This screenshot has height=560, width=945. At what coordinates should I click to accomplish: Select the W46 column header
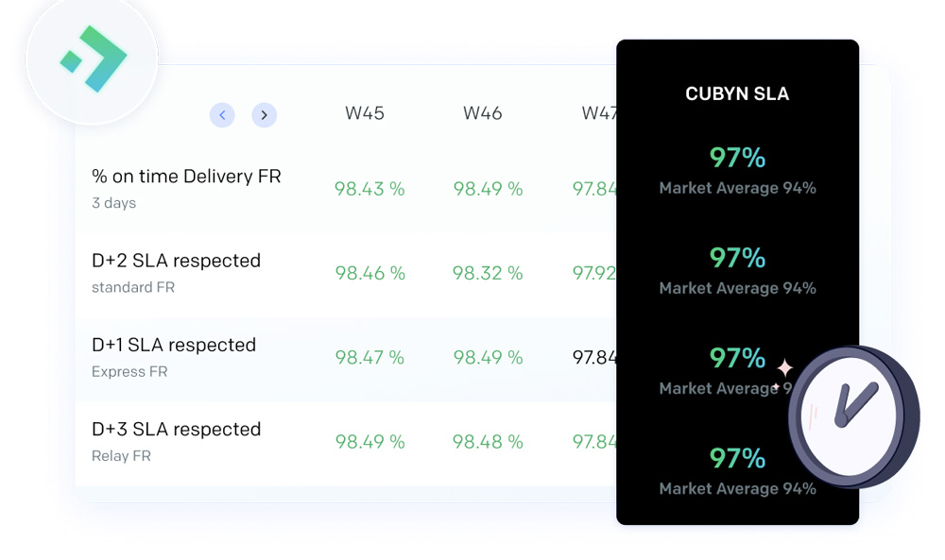pyautogui.click(x=482, y=113)
